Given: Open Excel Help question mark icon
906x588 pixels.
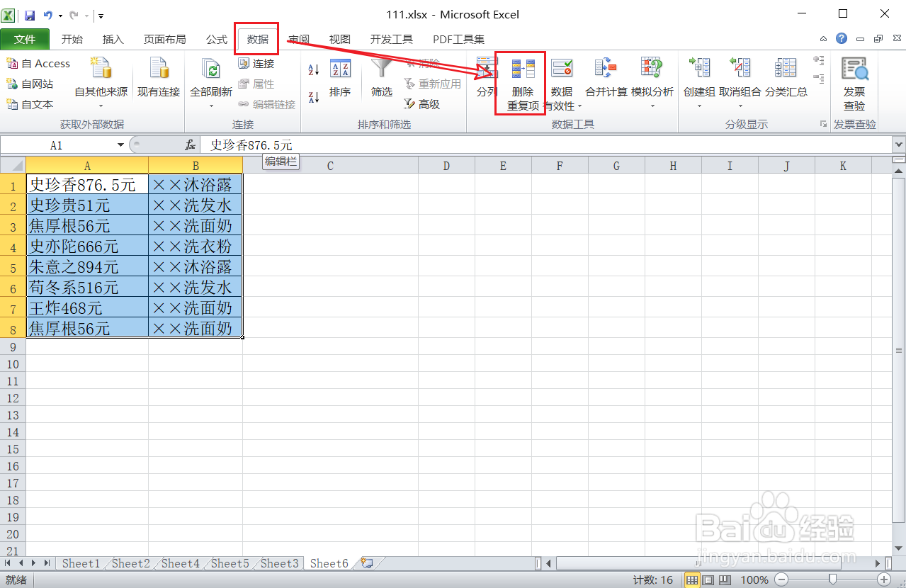Looking at the screenshot, I should click(841, 39).
